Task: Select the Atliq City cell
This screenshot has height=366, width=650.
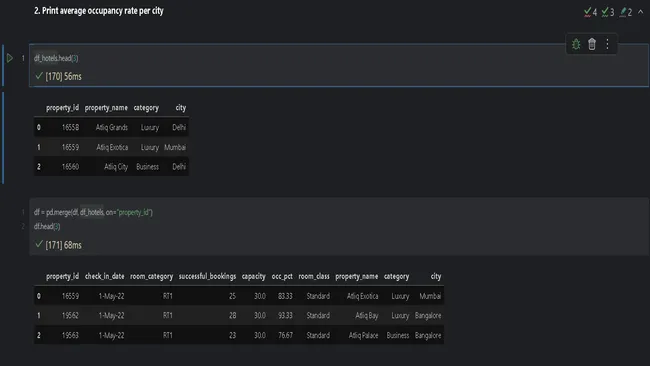Action: pyautogui.click(x=116, y=167)
